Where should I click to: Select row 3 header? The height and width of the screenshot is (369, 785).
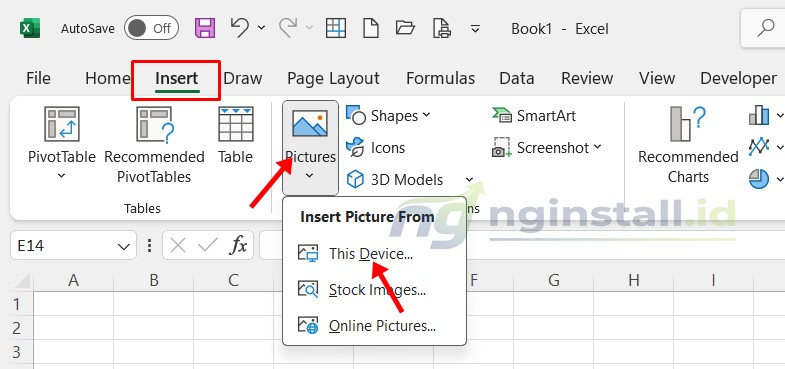17,351
